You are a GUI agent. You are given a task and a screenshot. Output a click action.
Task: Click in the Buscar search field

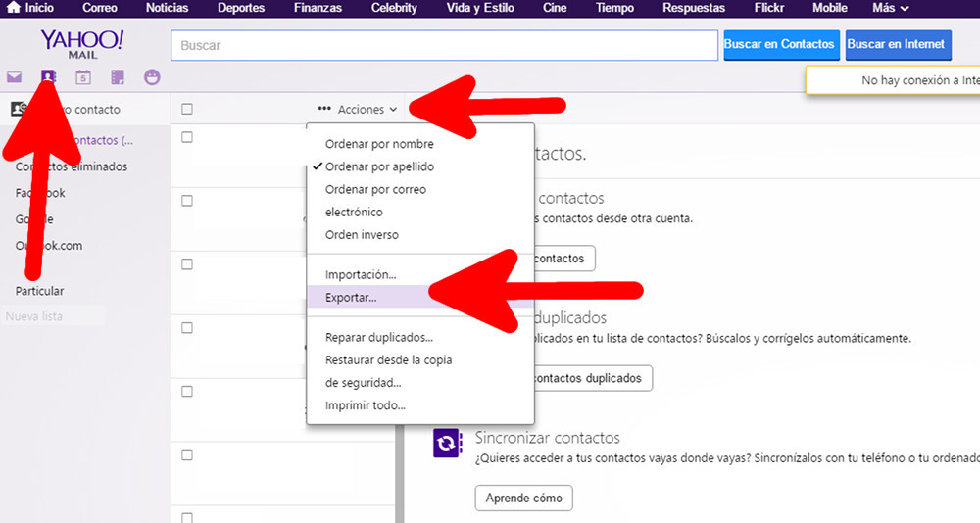(444, 46)
